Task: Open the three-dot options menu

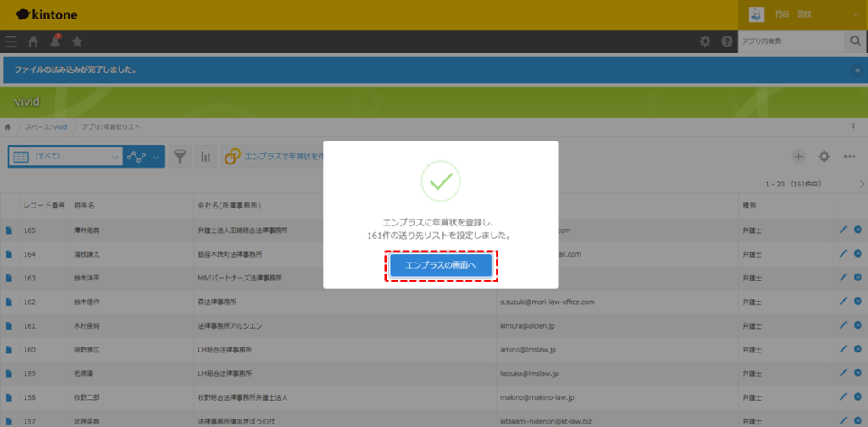Action: (849, 157)
